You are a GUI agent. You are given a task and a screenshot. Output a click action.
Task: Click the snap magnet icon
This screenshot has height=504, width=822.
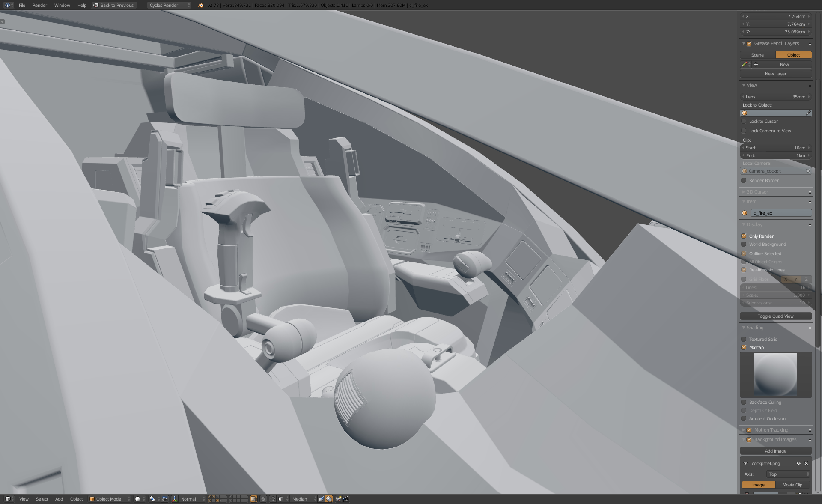click(272, 499)
